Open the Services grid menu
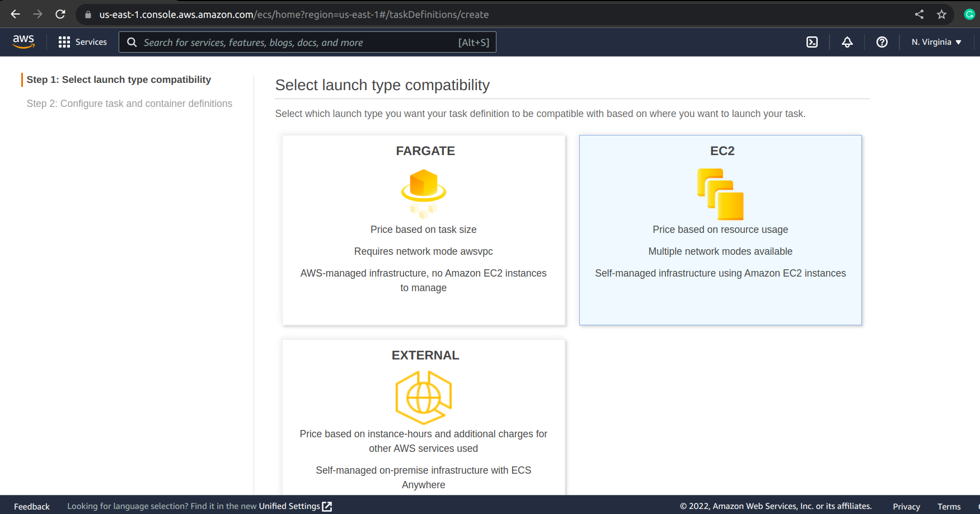Image resolution: width=980 pixels, height=514 pixels. pos(82,42)
